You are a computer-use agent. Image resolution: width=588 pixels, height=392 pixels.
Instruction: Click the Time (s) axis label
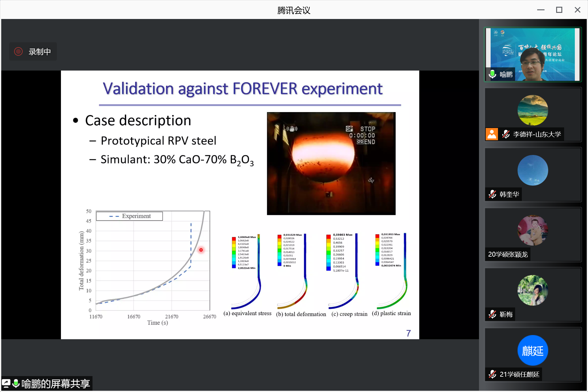coord(157,323)
